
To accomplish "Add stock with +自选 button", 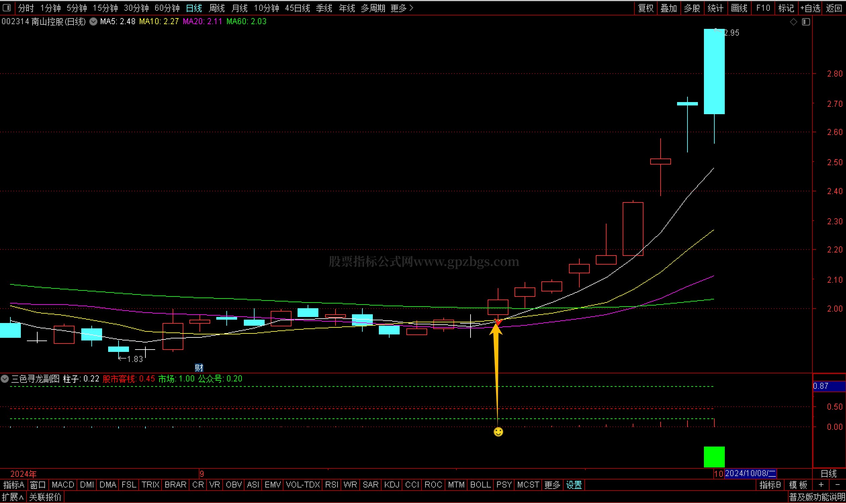I will pyautogui.click(x=810, y=8).
